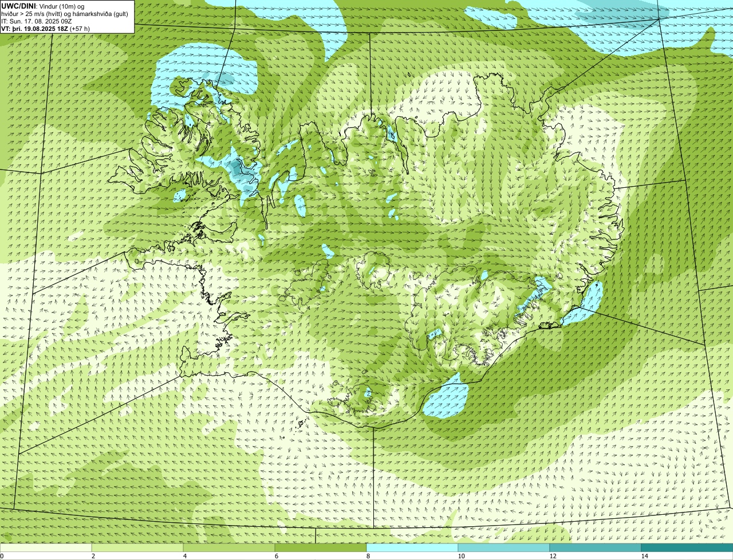Click the 4–6 m/s legend color segment
Screen dimensions: 733x560
pos(229,548)
